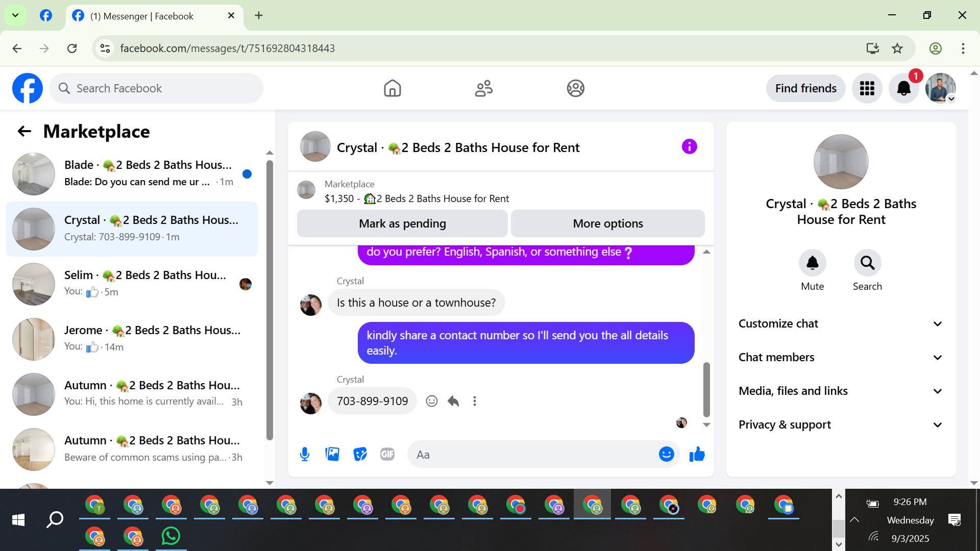Click the install app icon in address bar
This screenshot has width=980, height=551.
coord(873,48)
